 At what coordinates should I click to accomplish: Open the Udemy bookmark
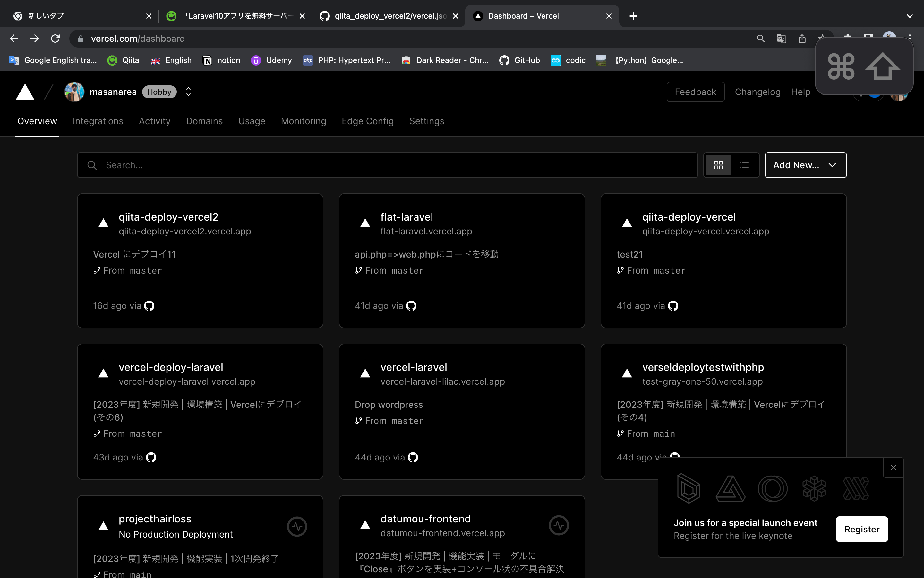pos(271,60)
